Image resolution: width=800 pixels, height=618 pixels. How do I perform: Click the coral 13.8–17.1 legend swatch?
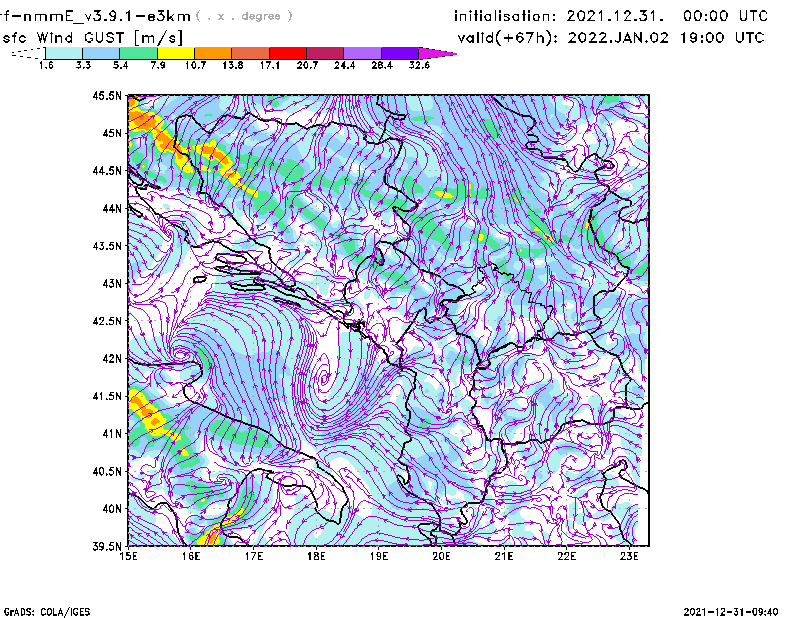pos(251,53)
